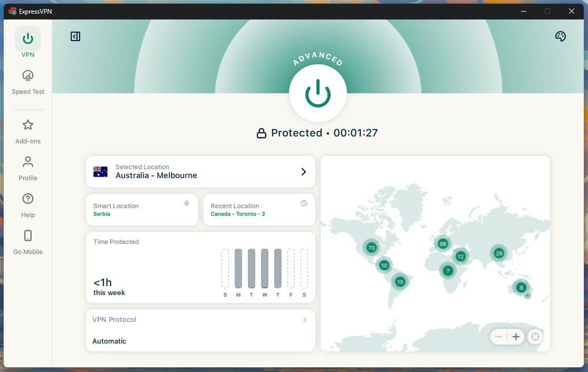This screenshot has width=588, height=372.
Task: Click the ExpressVPN logo in title bar
Action: tap(12, 11)
